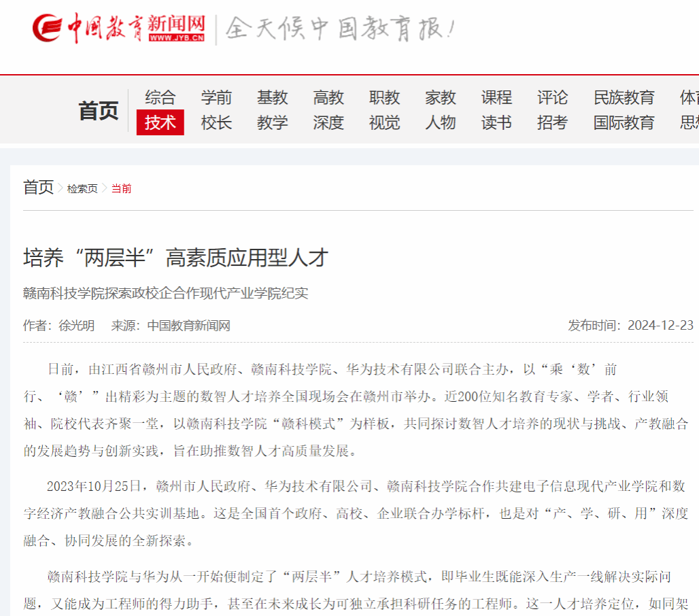Go to the 学前 section
This screenshot has width=699, height=616.
click(216, 98)
